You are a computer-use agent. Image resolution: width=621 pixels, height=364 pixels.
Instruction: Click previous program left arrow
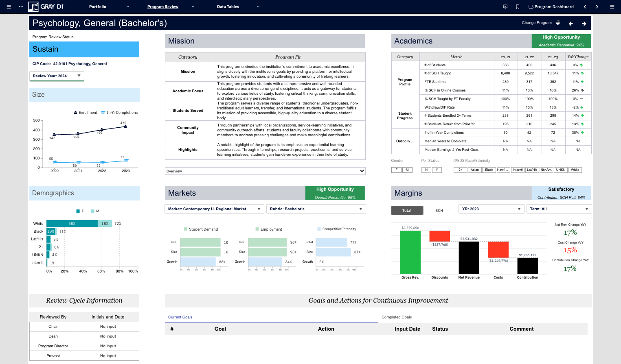click(571, 24)
